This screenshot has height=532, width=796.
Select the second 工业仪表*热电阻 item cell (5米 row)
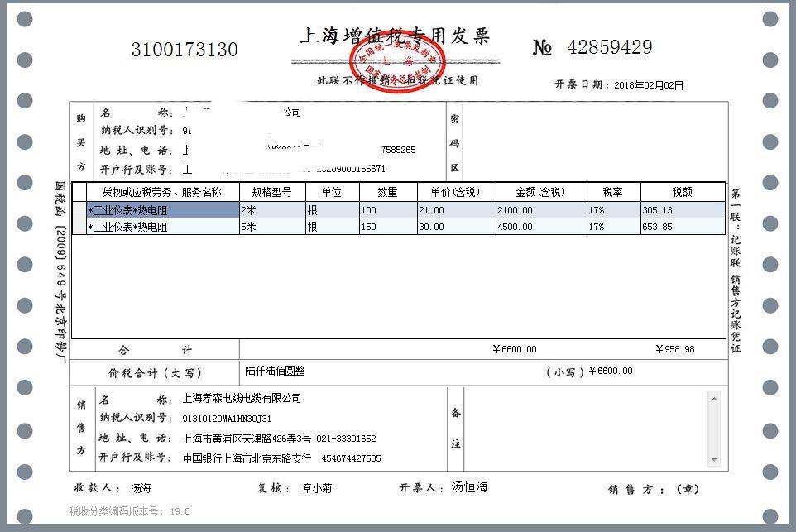tap(163, 227)
